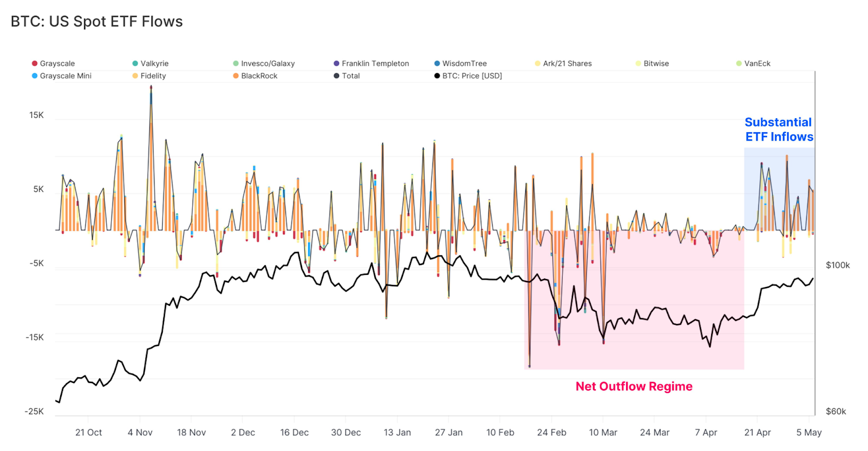Toggle the Franklin Templeton series label
This screenshot has width=868, height=451.
pos(375,63)
